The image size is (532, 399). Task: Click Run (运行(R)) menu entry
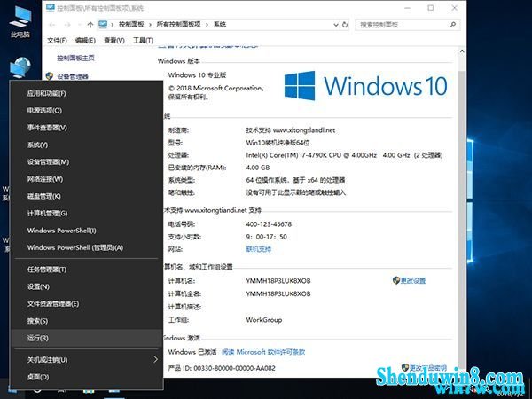(x=87, y=339)
